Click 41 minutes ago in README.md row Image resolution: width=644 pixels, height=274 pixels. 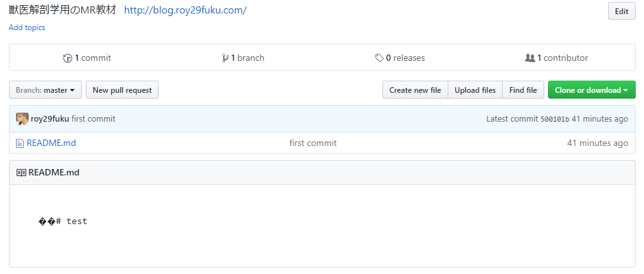coord(597,143)
